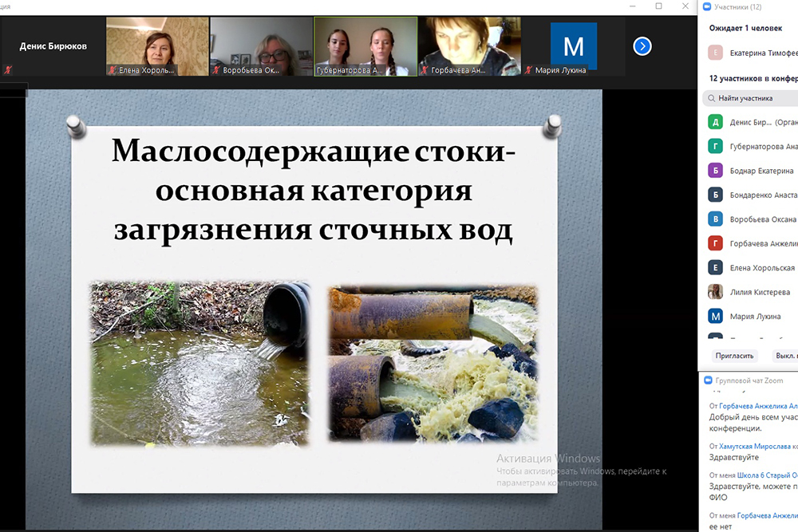Click the Найти участника search field
Screen dimensions: 798x532
tap(754, 98)
